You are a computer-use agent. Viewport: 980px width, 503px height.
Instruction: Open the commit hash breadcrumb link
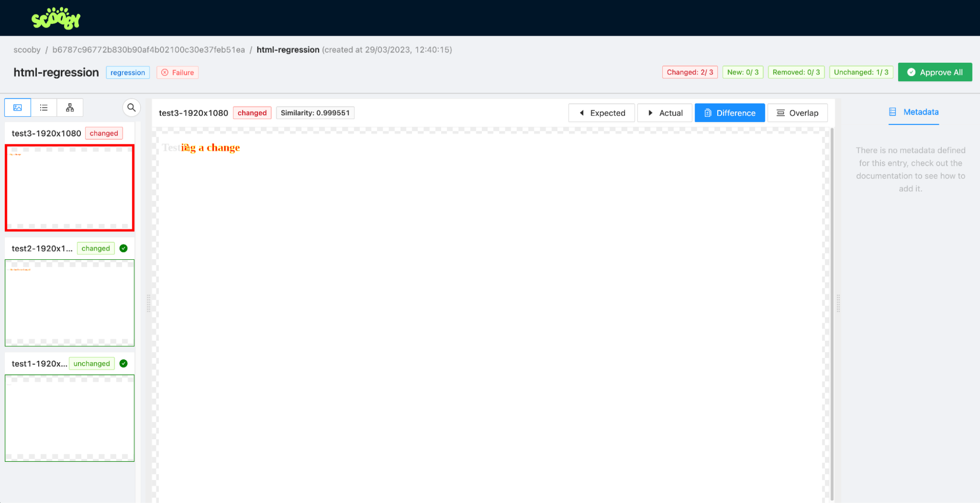(x=149, y=50)
